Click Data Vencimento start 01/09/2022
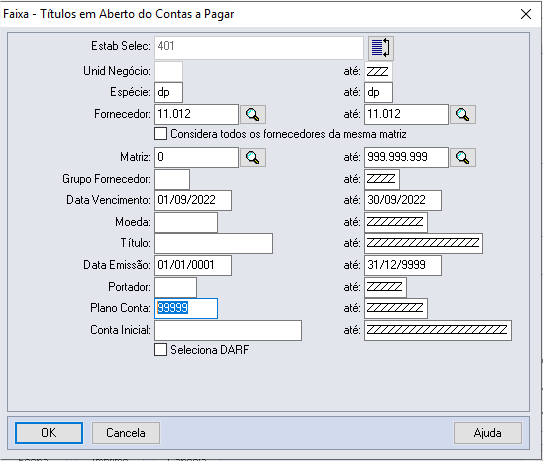 pyautogui.click(x=193, y=200)
